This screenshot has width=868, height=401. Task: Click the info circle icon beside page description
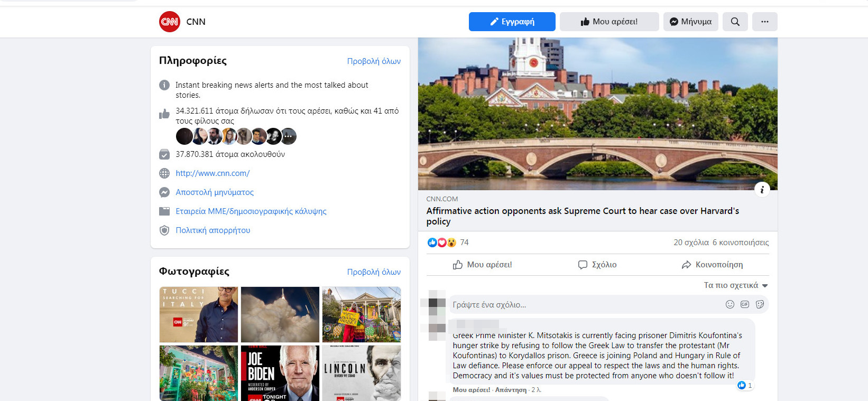164,85
